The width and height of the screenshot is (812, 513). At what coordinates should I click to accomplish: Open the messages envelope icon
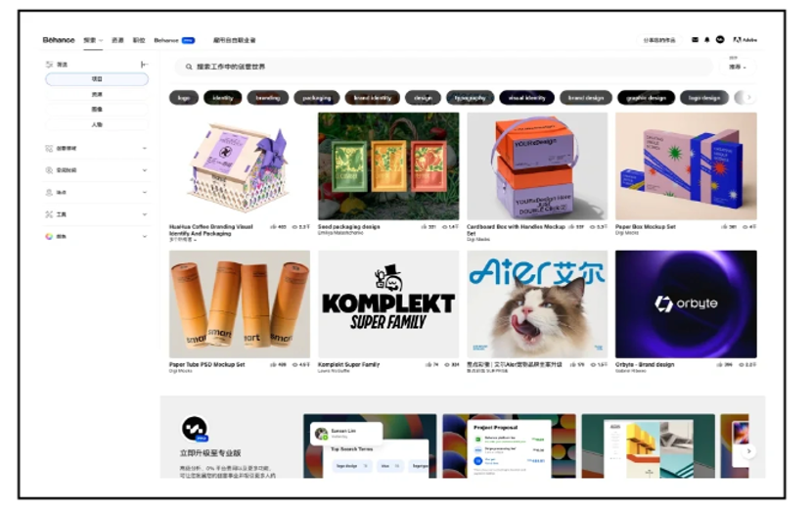695,40
